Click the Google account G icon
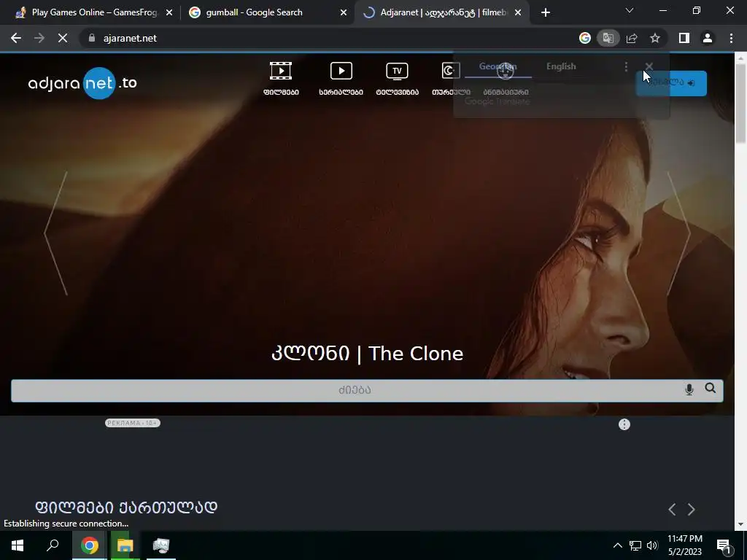This screenshot has height=560, width=747. coord(584,38)
